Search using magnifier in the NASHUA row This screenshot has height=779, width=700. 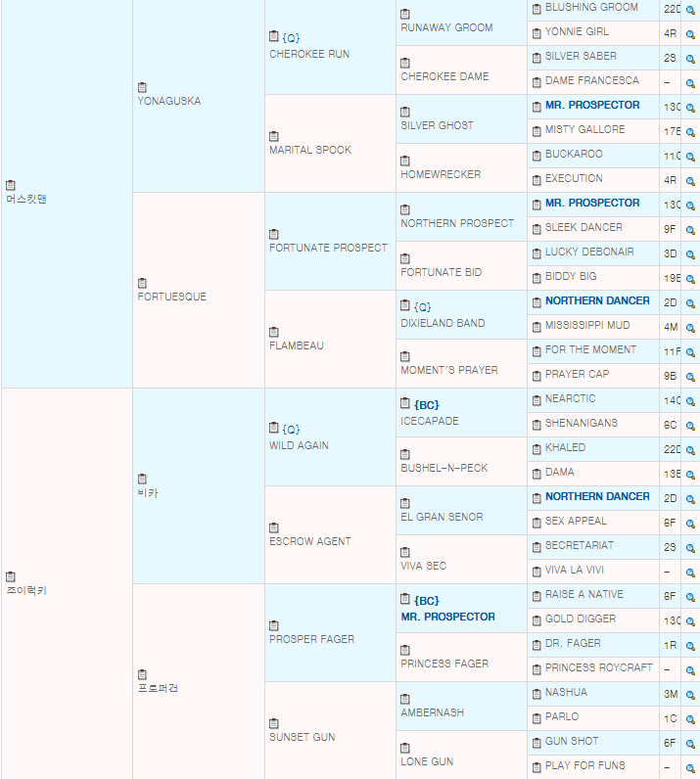[x=690, y=694]
